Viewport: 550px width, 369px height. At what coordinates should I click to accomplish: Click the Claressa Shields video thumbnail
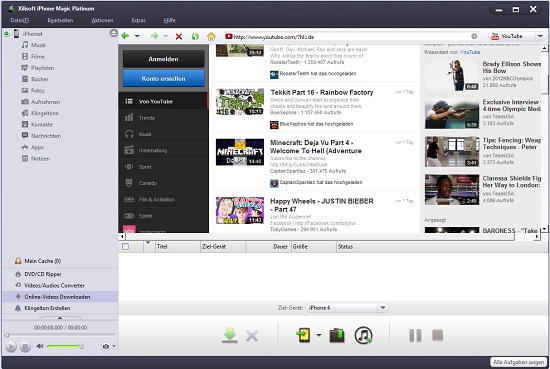(x=452, y=190)
